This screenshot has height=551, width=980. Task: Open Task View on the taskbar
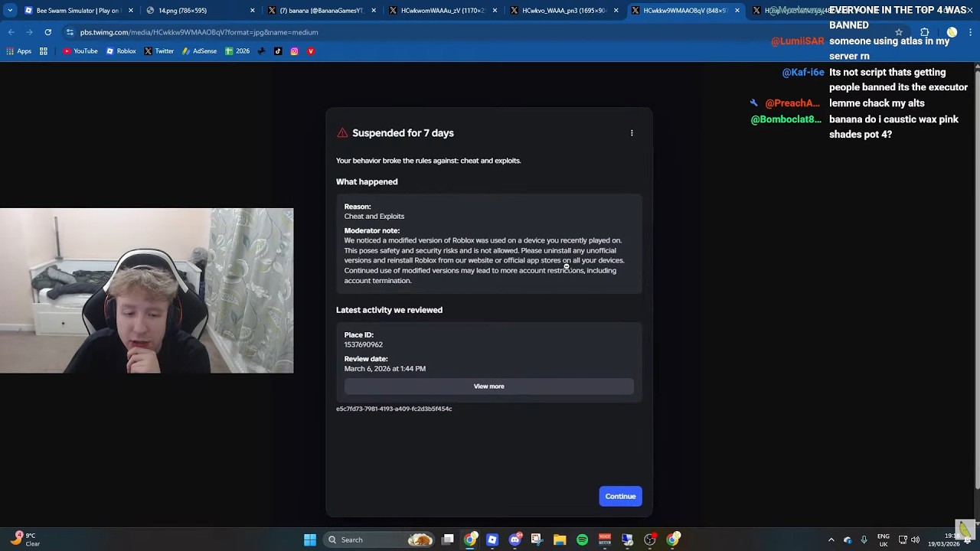coord(448,540)
